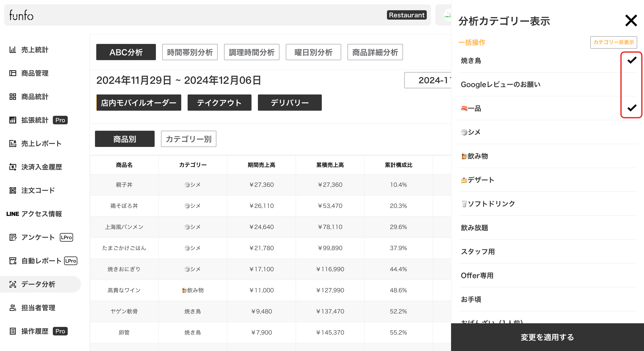This screenshot has height=351, width=644.
Task: Click the アンケート LPro badge
Action: pyautogui.click(x=66, y=237)
